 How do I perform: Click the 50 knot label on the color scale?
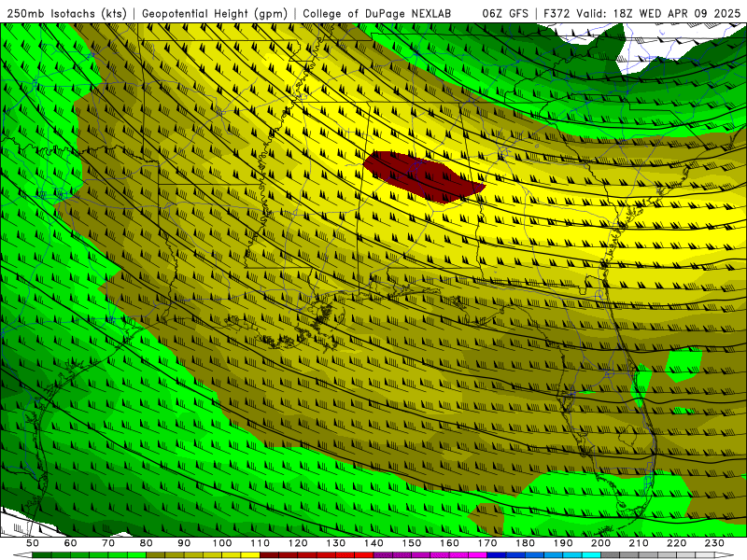tap(33, 543)
